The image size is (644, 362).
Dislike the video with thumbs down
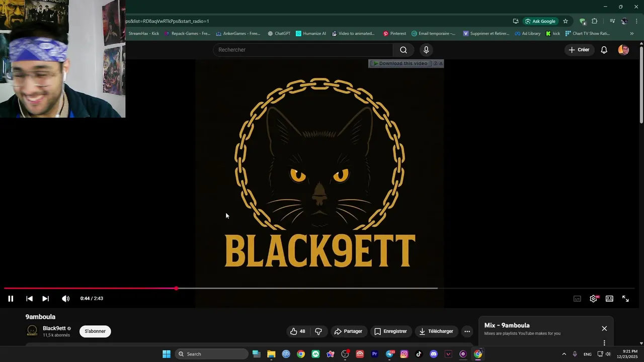click(318, 331)
